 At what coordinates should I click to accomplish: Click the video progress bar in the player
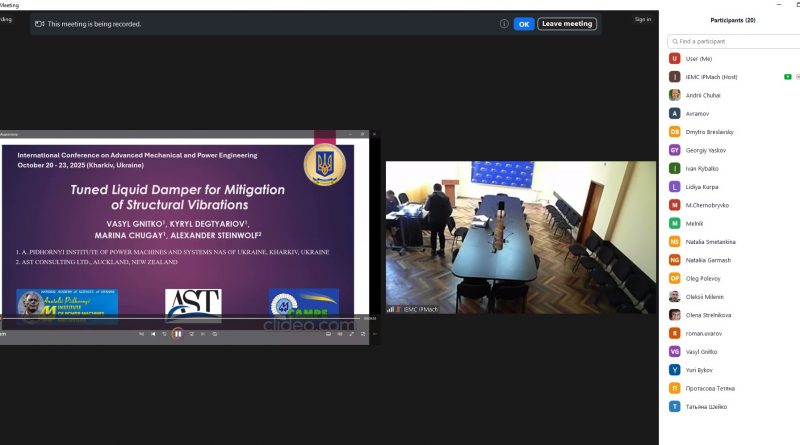[180, 319]
